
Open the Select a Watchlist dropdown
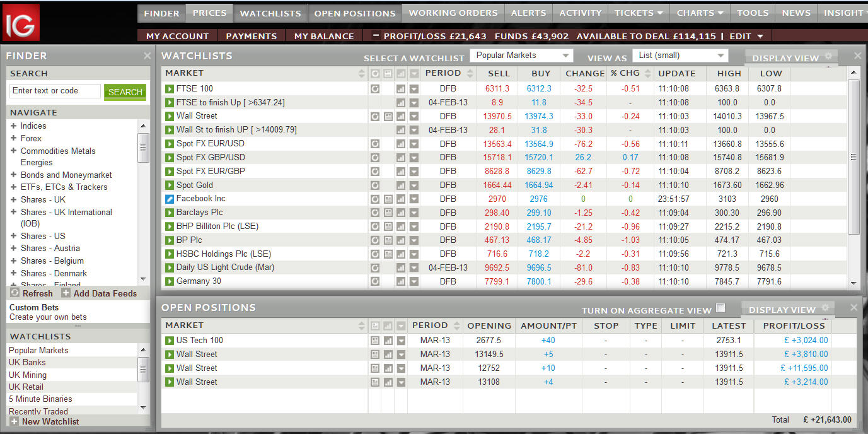point(521,56)
